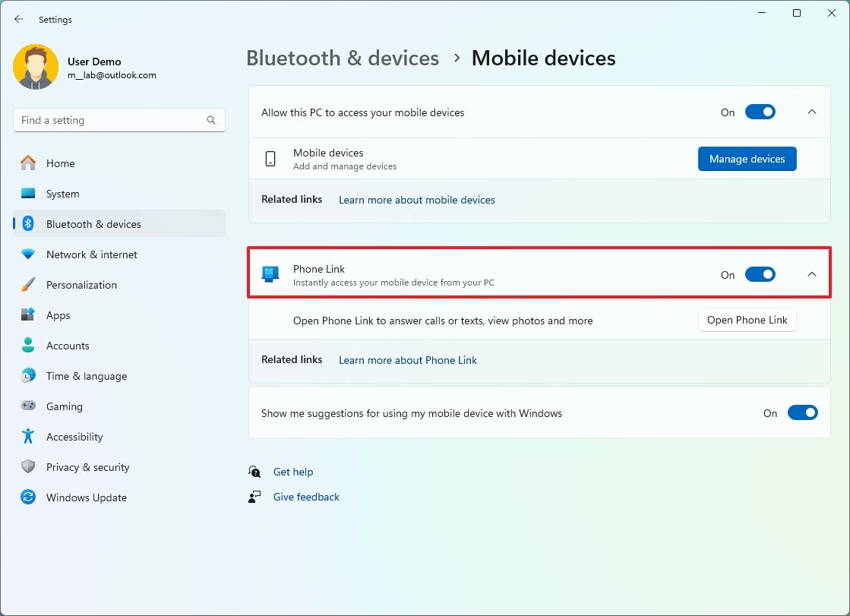The width and height of the screenshot is (850, 616).
Task: Expand the Privacy & security section
Action: 88,467
